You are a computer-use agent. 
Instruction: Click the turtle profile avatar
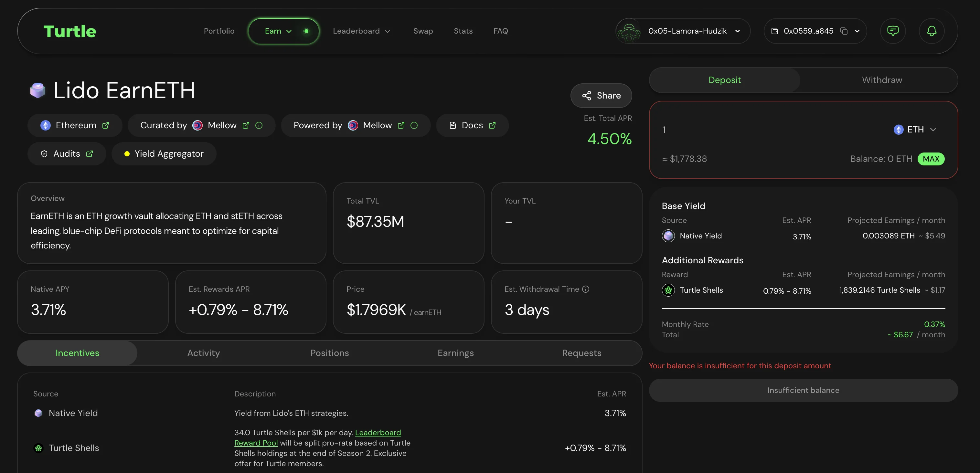click(x=628, y=31)
